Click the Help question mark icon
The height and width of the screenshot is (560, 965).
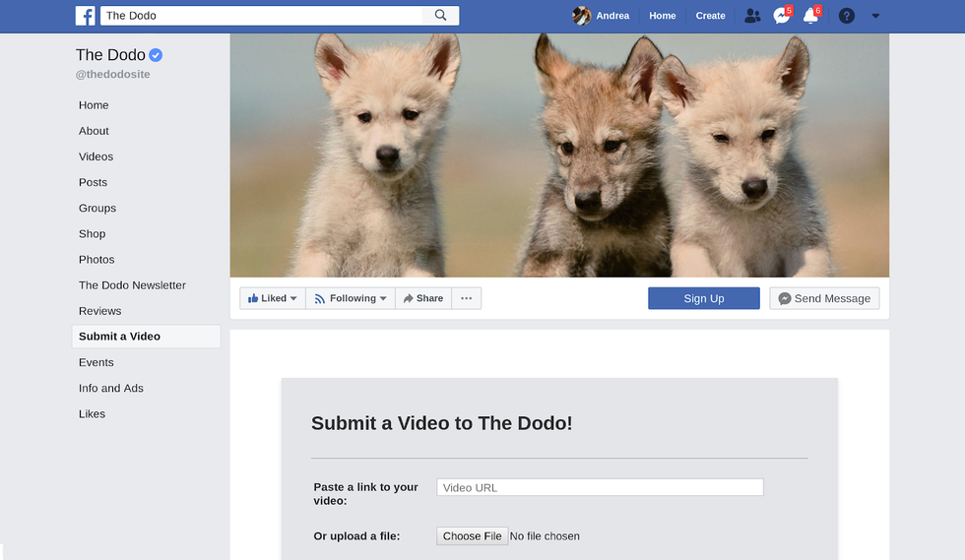point(846,16)
